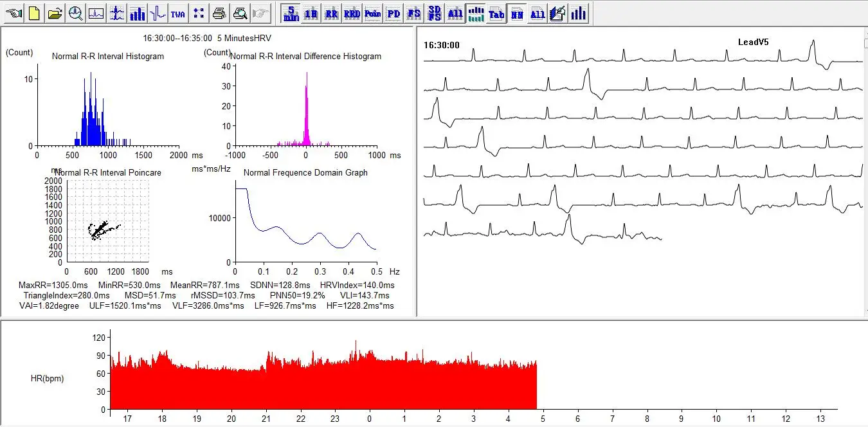Enable the NN view toggle

tap(517, 13)
